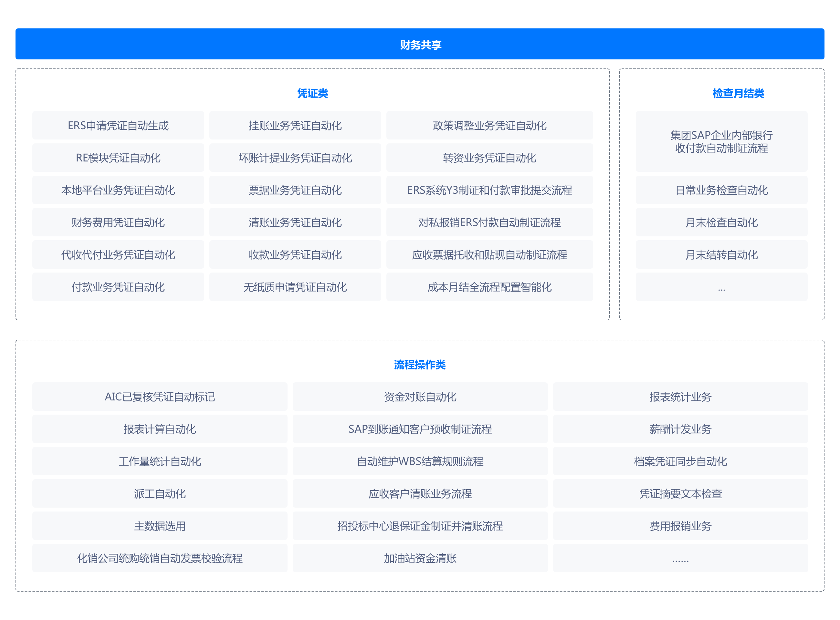Select 凭证摘要文本检查 tile
Image resolution: width=840 pixels, height=620 pixels.
[x=680, y=493]
